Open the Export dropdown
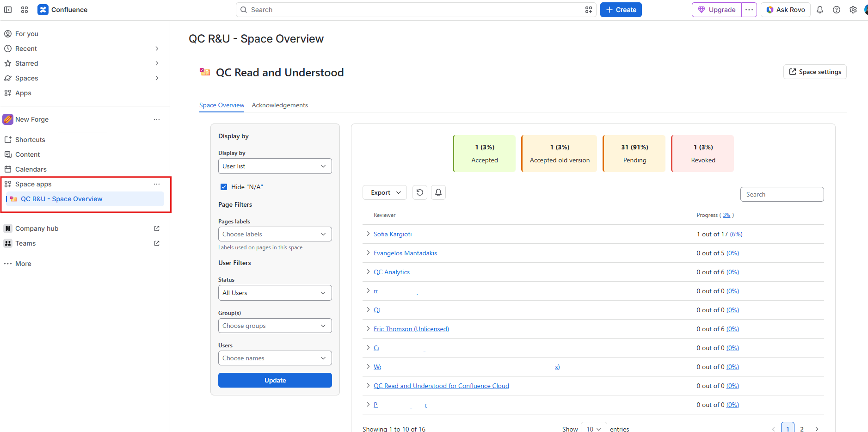The width and height of the screenshot is (868, 432). pos(385,192)
